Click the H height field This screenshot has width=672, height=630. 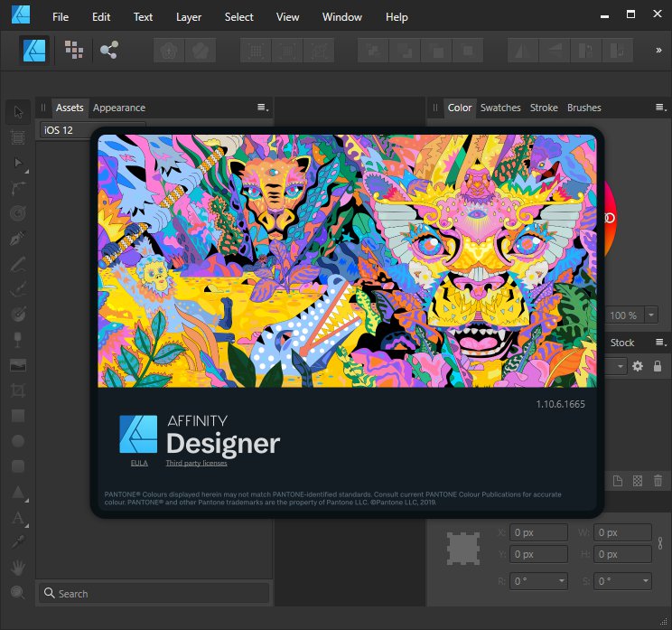click(x=622, y=554)
